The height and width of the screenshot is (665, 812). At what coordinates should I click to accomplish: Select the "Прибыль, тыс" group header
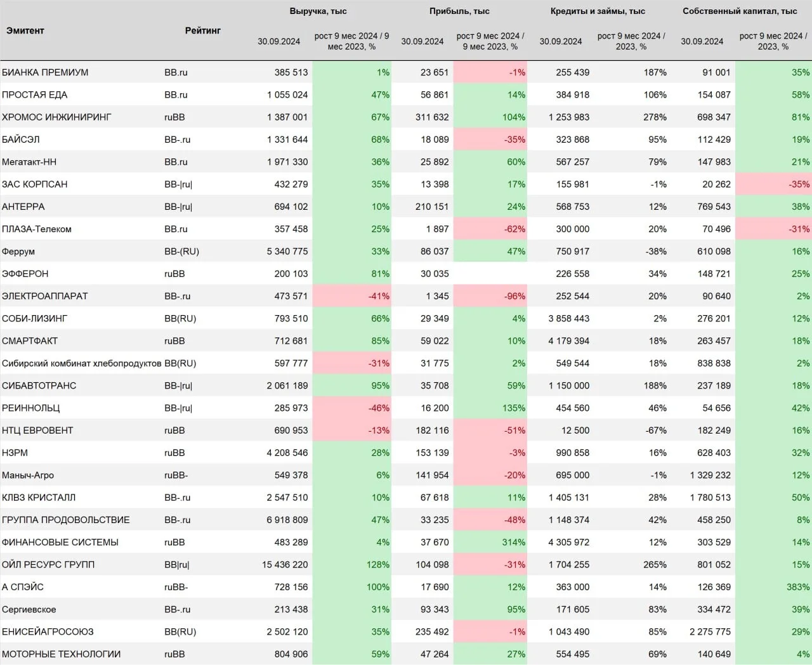[459, 11]
